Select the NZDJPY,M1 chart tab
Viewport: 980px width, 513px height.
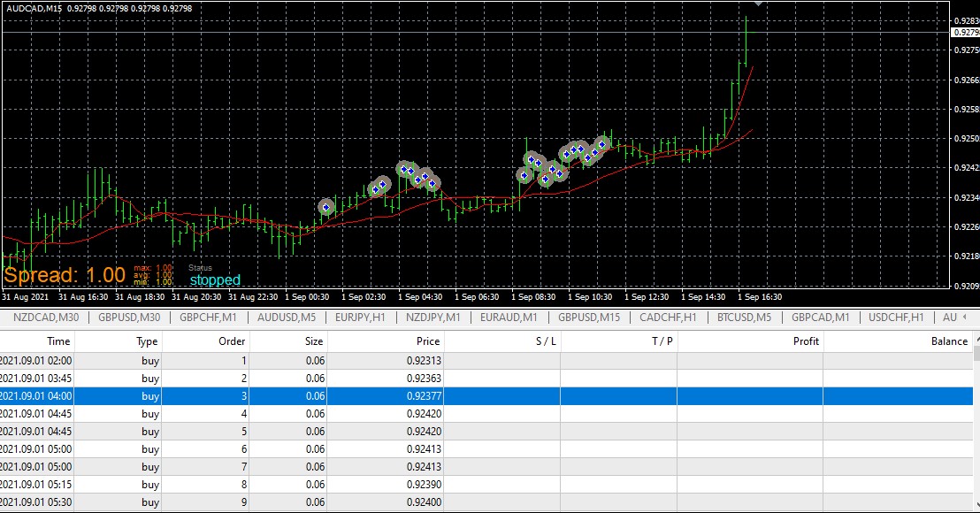(x=433, y=318)
